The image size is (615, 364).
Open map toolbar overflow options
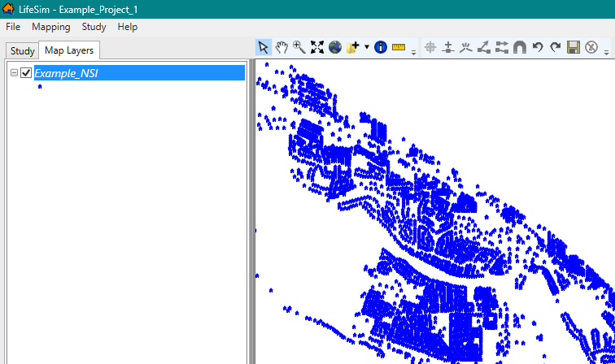point(413,52)
